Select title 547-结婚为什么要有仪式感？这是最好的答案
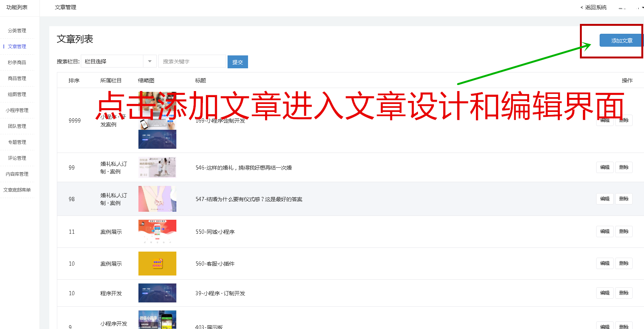Image resolution: width=644 pixels, height=329 pixels. coord(249,199)
